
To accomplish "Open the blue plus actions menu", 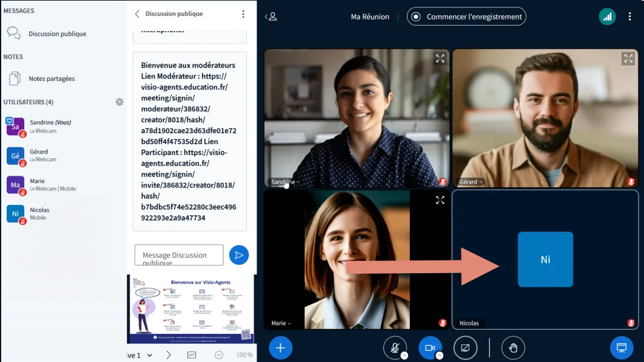I will (x=280, y=348).
